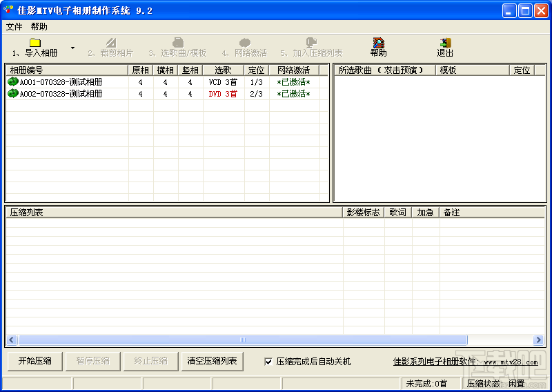Screen dimensions: 552x392
Task: Click the 定位 header in the songs panel
Action: tap(522, 70)
